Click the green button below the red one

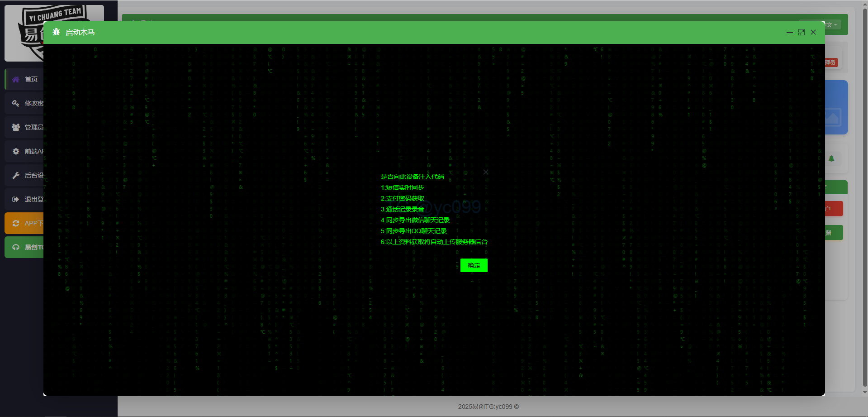coord(834,233)
